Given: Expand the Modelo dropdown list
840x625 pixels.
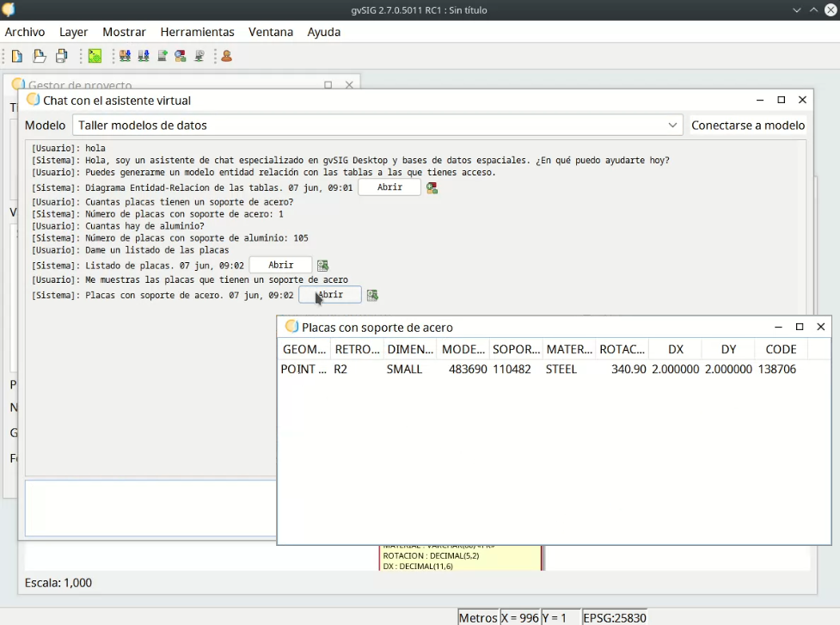Looking at the screenshot, I should [x=672, y=126].
